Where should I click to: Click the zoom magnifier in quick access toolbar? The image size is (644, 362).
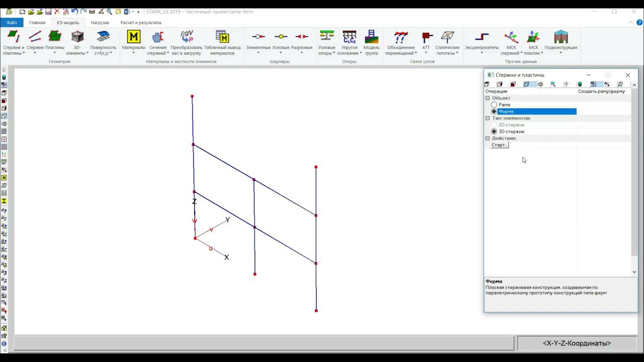pos(109,12)
